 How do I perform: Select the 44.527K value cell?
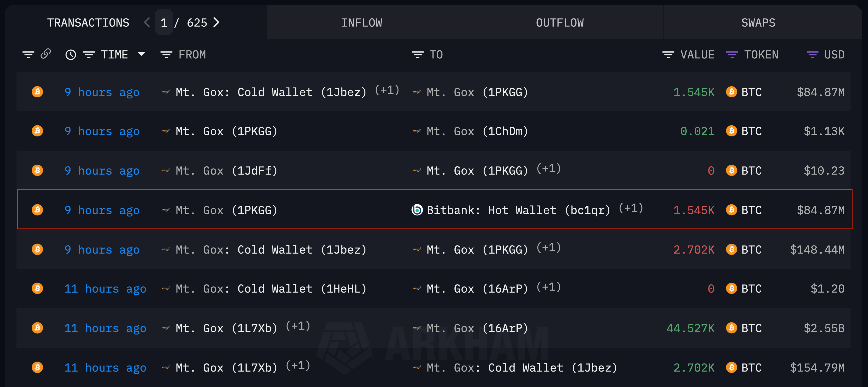click(690, 328)
